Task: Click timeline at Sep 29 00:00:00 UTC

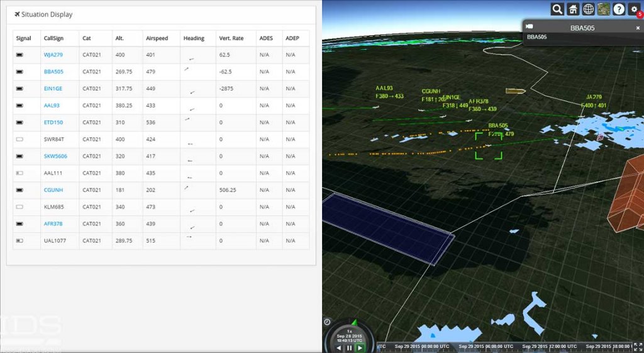Action: point(422,347)
